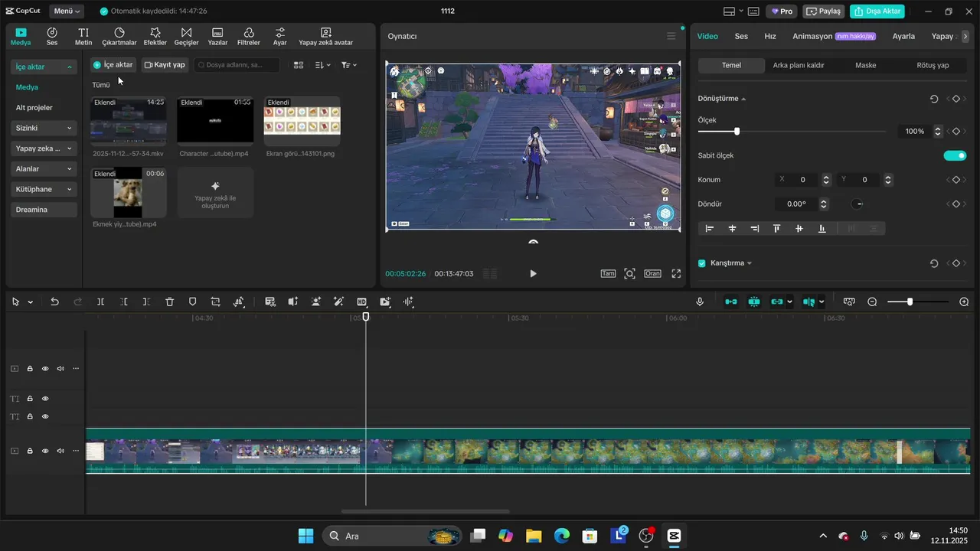Image resolution: width=980 pixels, height=551 pixels.
Task: Open the Çıkartmalar stickers tab
Action: click(x=119, y=37)
